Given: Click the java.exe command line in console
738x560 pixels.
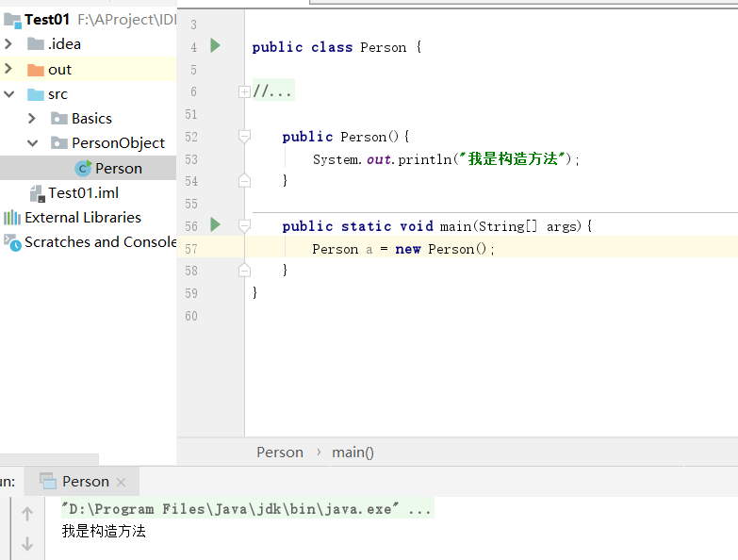Looking at the screenshot, I should pos(248,509).
